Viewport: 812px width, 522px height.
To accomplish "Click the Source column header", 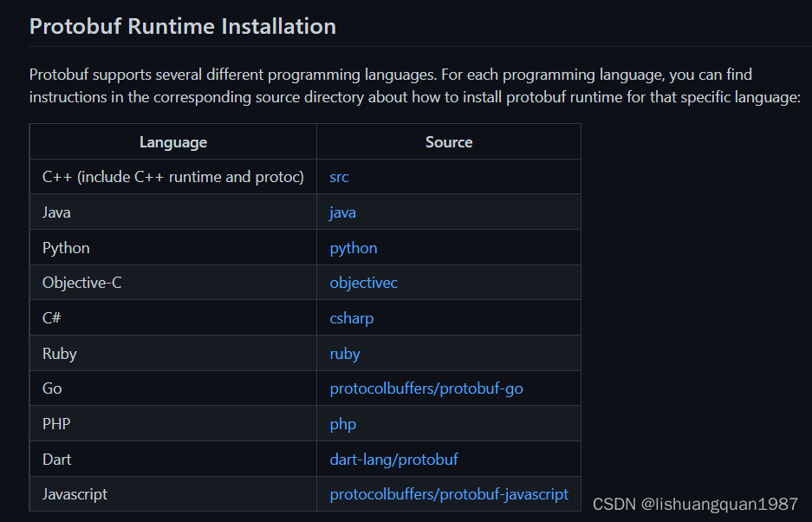I will 448,142.
